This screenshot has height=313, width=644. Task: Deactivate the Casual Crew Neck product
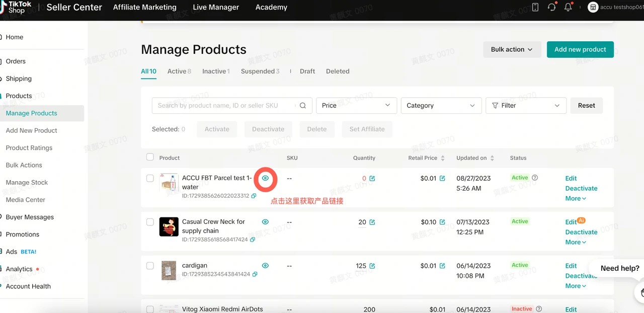click(581, 232)
